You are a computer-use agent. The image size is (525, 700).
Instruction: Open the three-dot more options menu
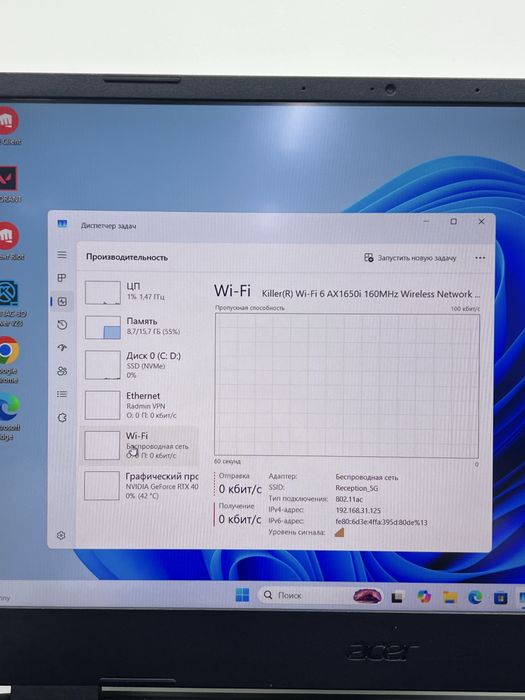480,258
